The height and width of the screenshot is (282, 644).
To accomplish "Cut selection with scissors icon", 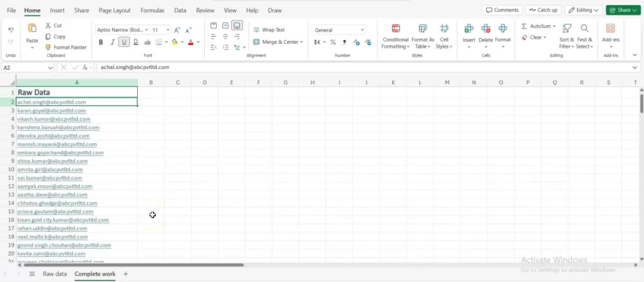I will pyautogui.click(x=48, y=26).
